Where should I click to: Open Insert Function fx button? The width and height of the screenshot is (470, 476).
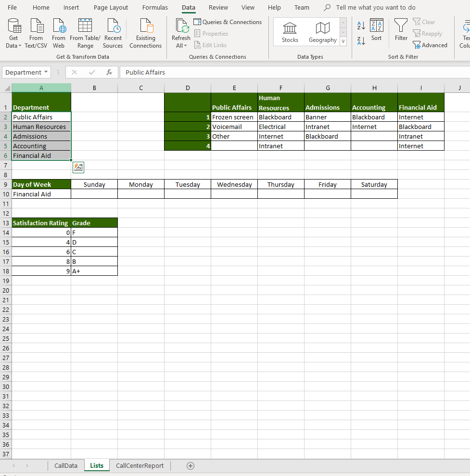tap(109, 72)
